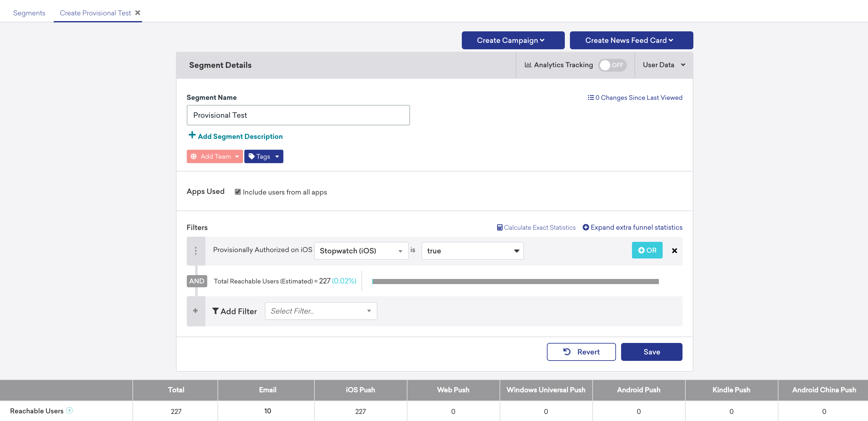Click the Tags label icon
This screenshot has width=868, height=421.
coord(251,156)
